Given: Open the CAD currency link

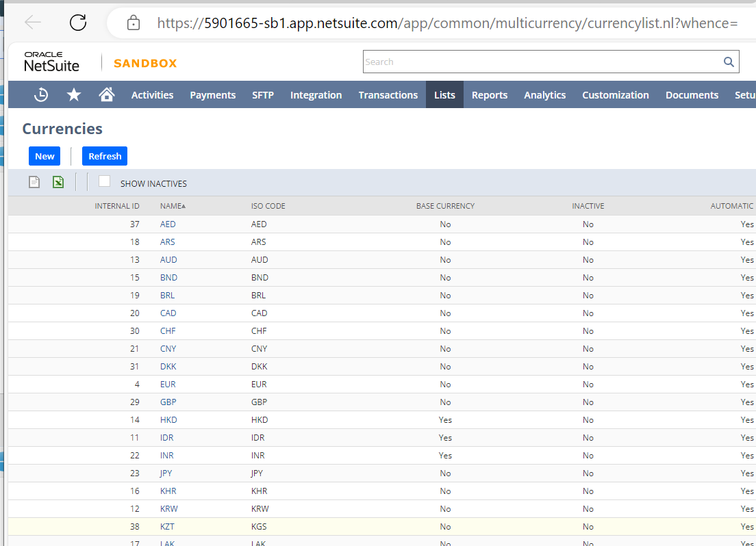Looking at the screenshot, I should click(x=168, y=313).
